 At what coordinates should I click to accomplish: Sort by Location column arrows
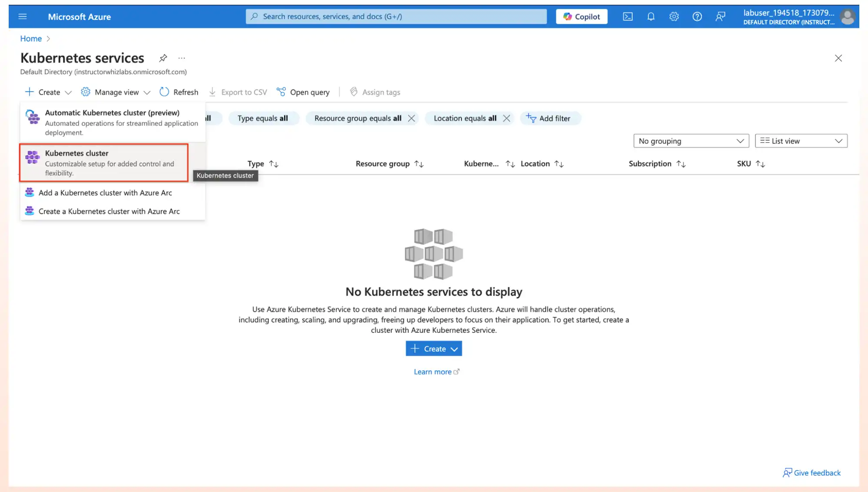coord(559,164)
